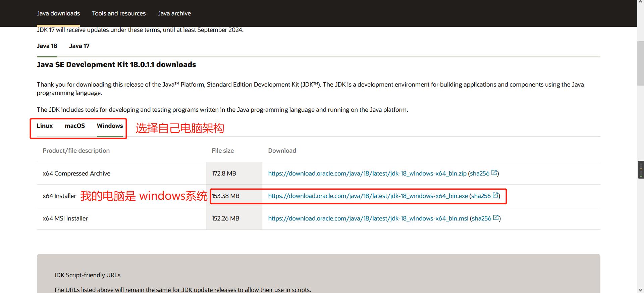
Task: Select the Java 18 version tab
Action: coord(47,46)
